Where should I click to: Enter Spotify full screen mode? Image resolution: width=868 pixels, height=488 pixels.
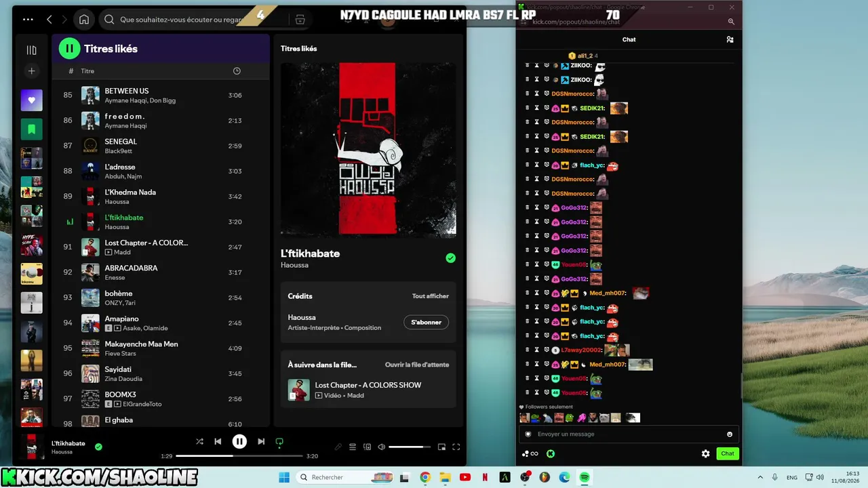tap(456, 447)
